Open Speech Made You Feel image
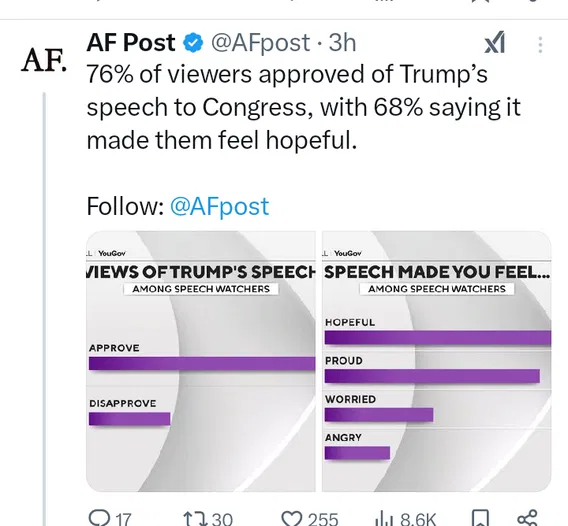Viewport: 568px width, 526px height. [437, 361]
